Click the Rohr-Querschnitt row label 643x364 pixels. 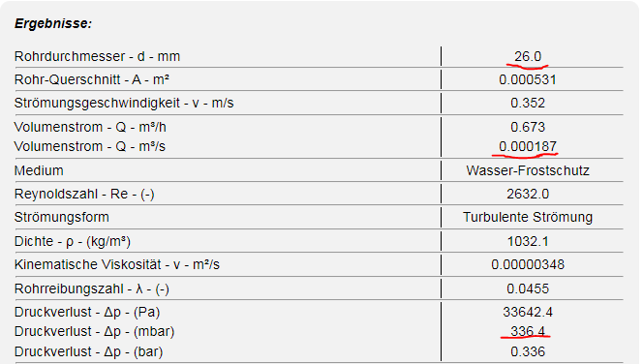tap(92, 79)
